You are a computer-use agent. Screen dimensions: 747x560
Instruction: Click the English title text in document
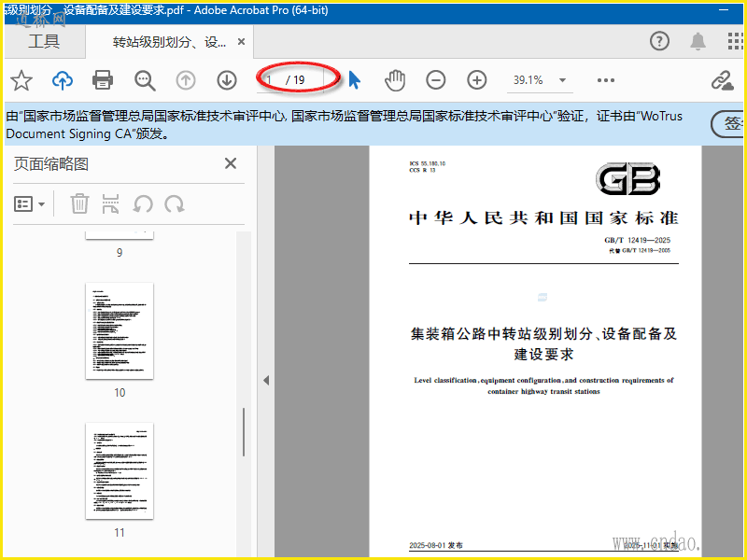[x=543, y=385]
